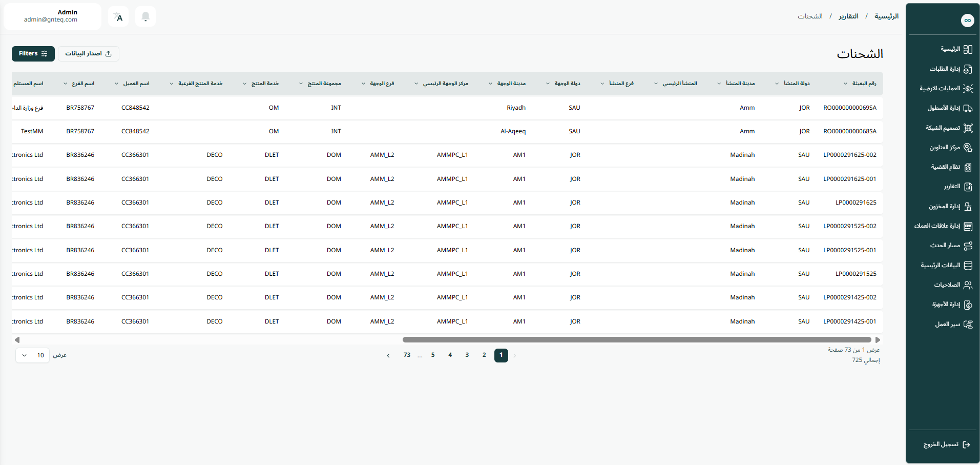Click the infinity logo at the sidebar top
The image size is (980, 465).
967,21
